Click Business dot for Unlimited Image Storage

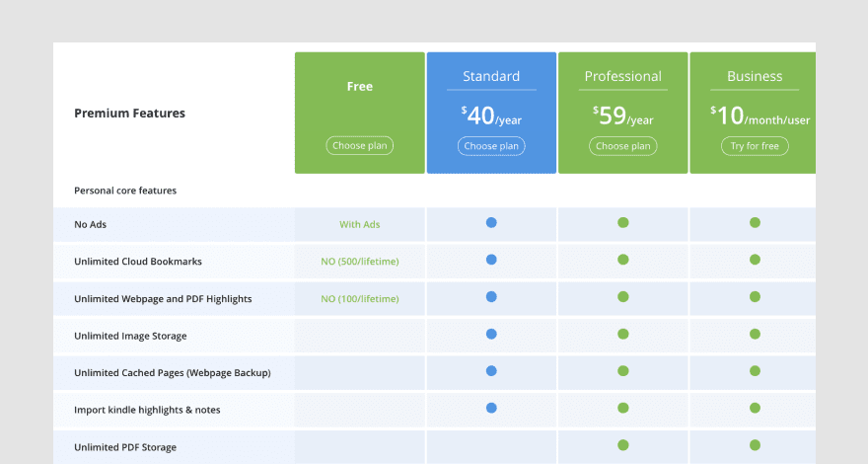click(756, 335)
